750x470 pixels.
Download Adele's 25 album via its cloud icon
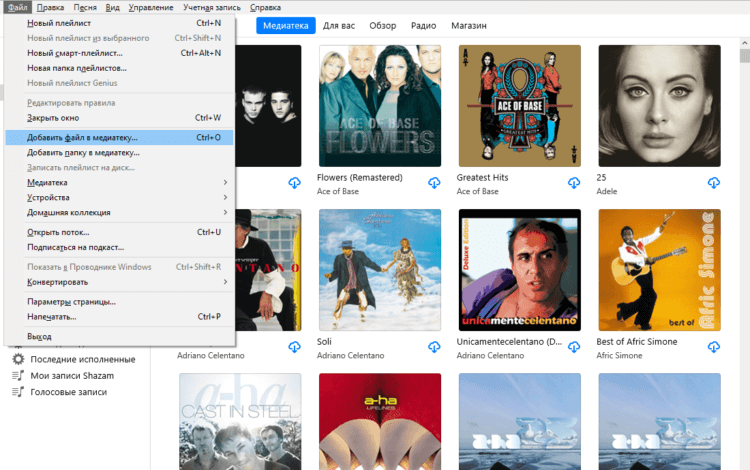click(x=714, y=183)
